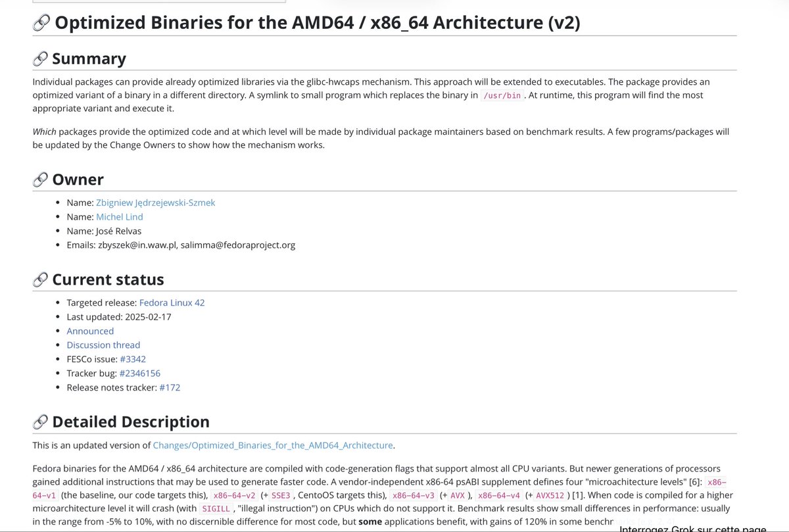The width and height of the screenshot is (789, 532).
Task: Click the 'Interrogez Grok sur cette page' prompt
Action: (x=693, y=527)
